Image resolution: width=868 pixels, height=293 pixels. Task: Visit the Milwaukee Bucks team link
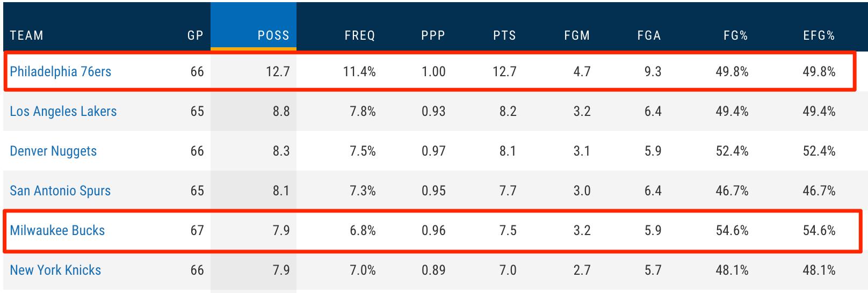coord(57,230)
